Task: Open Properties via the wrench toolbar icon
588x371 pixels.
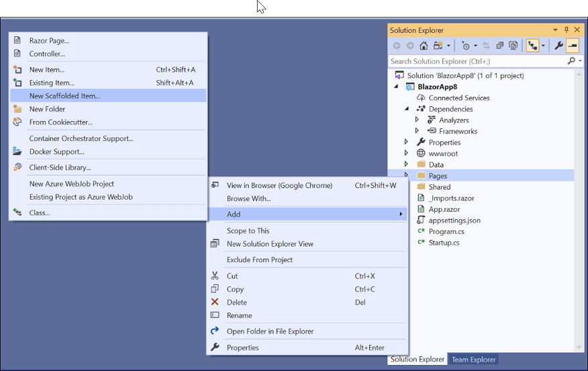Action: coord(558,46)
